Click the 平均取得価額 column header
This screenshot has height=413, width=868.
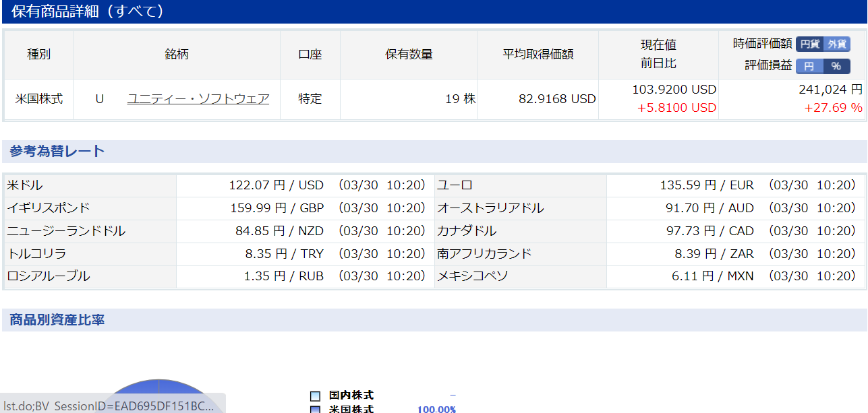[538, 55]
